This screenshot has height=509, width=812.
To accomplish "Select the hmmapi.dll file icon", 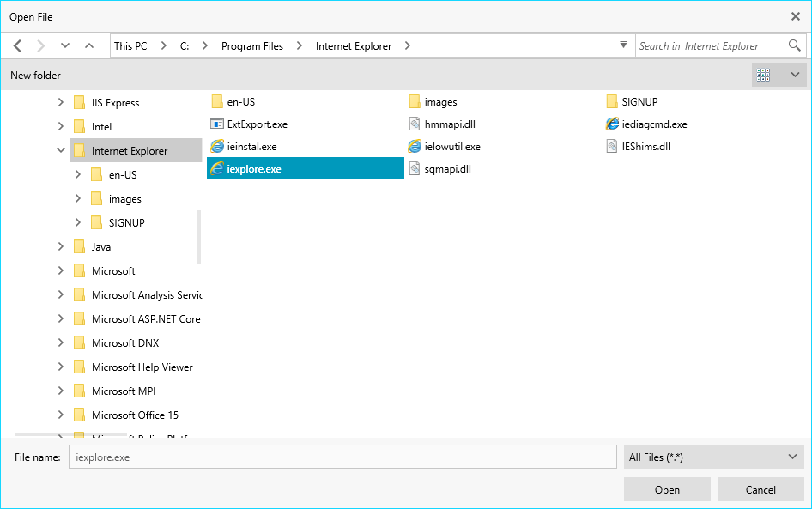I will tap(415, 124).
